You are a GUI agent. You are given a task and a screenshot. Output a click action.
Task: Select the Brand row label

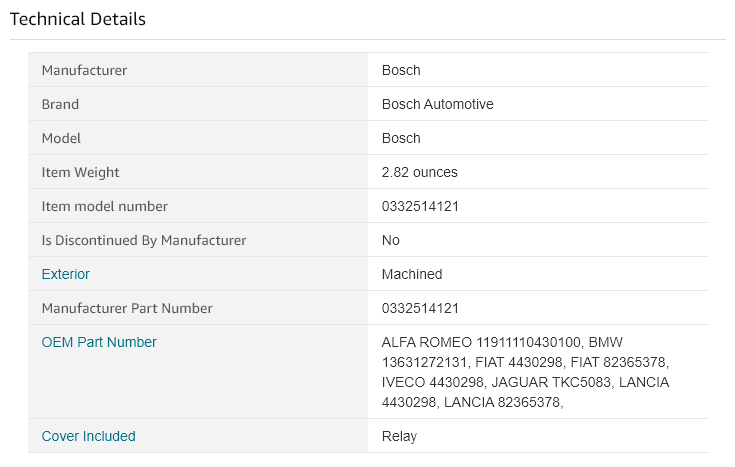(60, 104)
